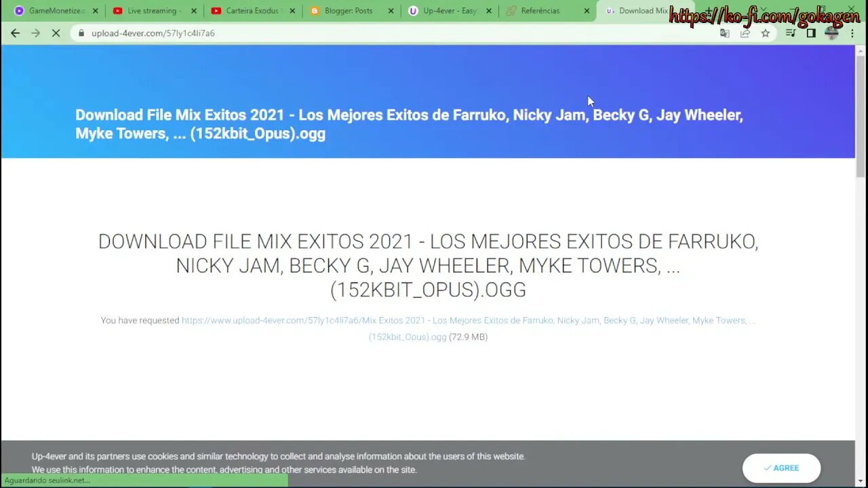
Task: Close the Live streaming tab
Action: [193, 11]
